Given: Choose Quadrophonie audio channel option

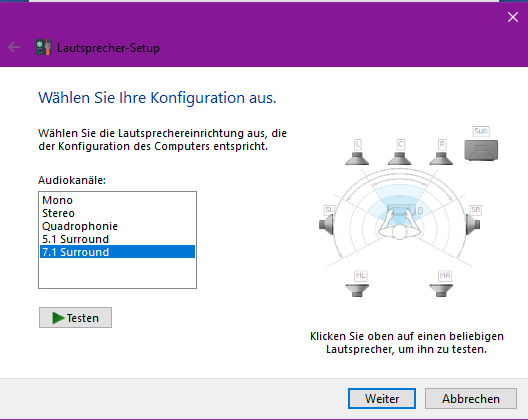Looking at the screenshot, I should [x=118, y=226].
